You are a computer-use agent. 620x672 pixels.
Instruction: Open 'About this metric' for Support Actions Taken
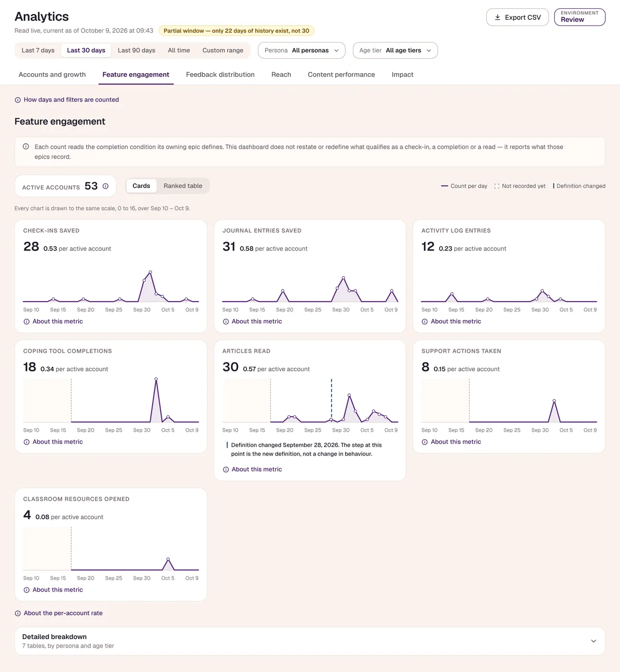(x=456, y=442)
